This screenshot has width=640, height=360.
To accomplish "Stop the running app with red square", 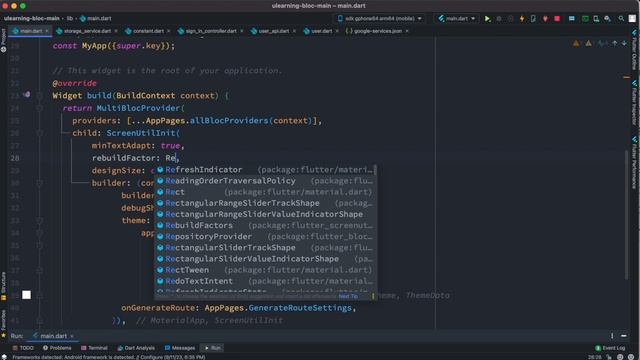I will (x=557, y=19).
